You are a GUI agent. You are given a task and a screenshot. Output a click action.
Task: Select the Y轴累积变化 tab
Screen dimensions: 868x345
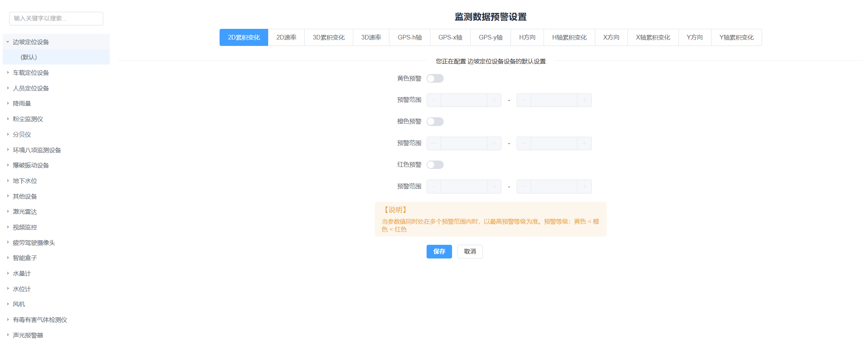click(x=736, y=38)
